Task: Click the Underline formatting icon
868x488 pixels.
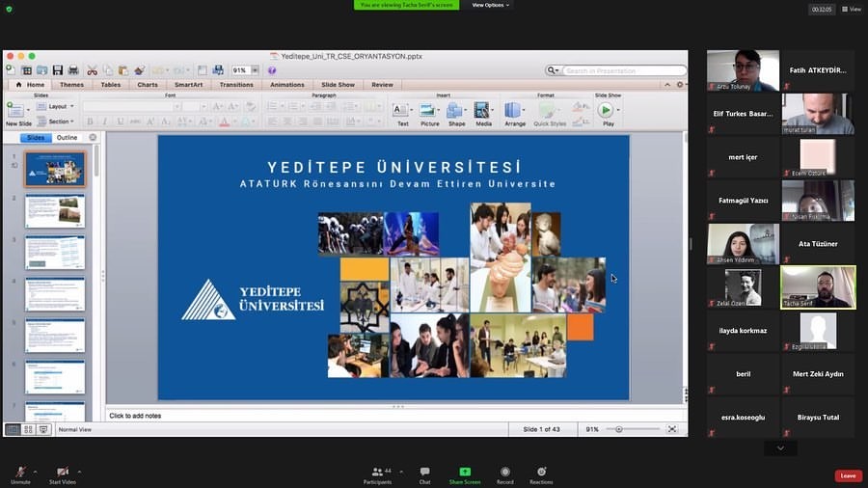Action: [x=121, y=122]
